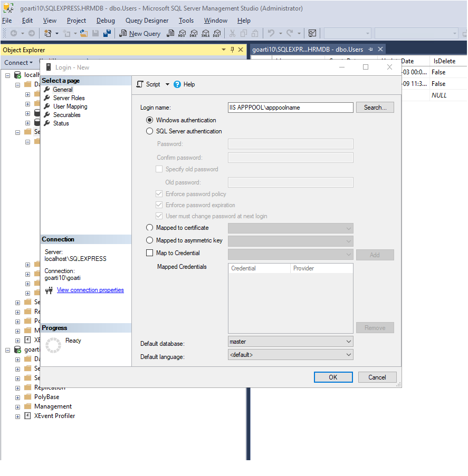
Task: Click the Database Engine Query icon
Action: click(x=170, y=33)
